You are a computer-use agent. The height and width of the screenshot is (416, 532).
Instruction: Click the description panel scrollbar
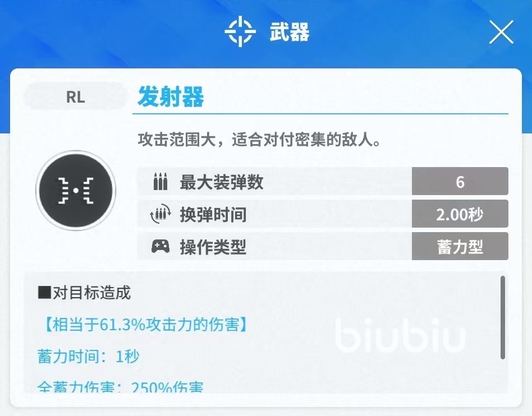[x=502, y=317]
